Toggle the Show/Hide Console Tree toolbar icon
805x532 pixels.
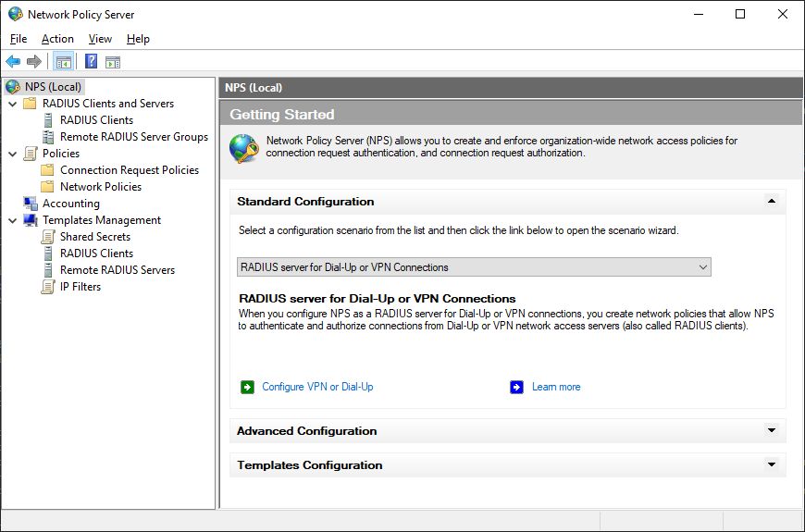(64, 62)
